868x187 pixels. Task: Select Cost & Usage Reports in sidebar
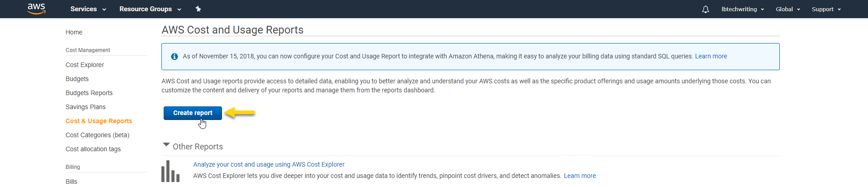click(x=99, y=121)
